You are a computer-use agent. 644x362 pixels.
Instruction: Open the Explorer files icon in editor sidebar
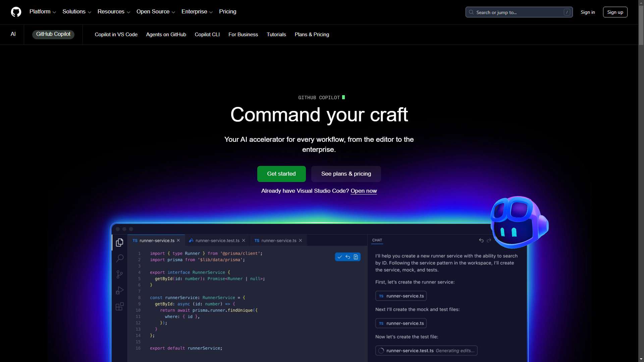pos(119,242)
